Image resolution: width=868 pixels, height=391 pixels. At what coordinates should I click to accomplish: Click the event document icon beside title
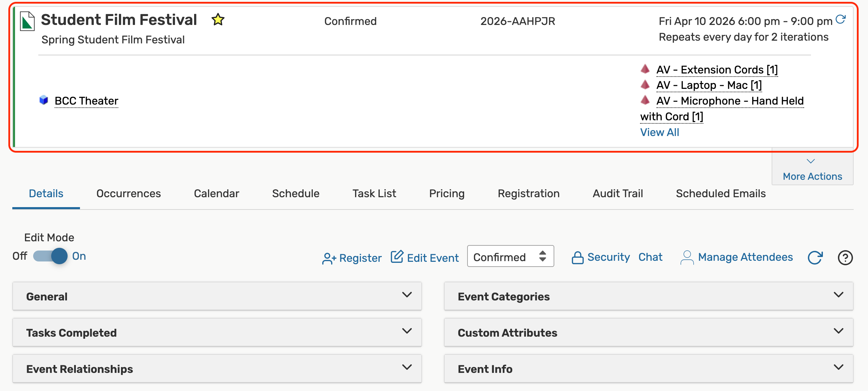click(x=27, y=21)
